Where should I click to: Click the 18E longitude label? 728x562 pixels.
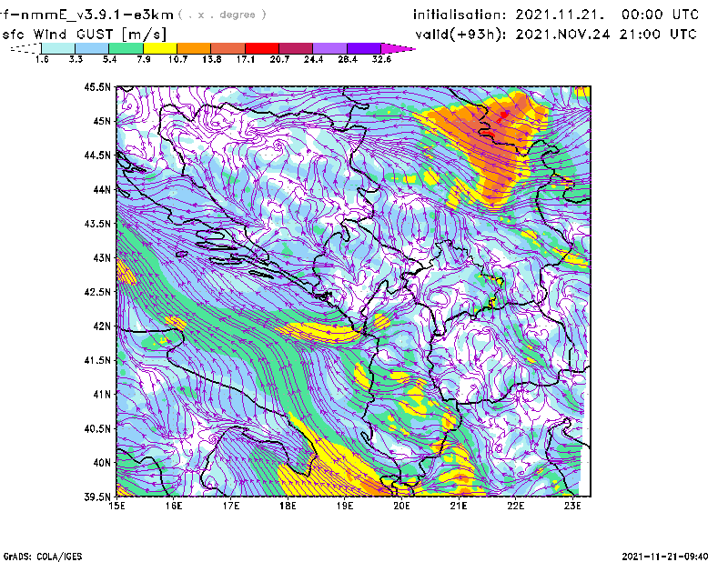tap(288, 506)
